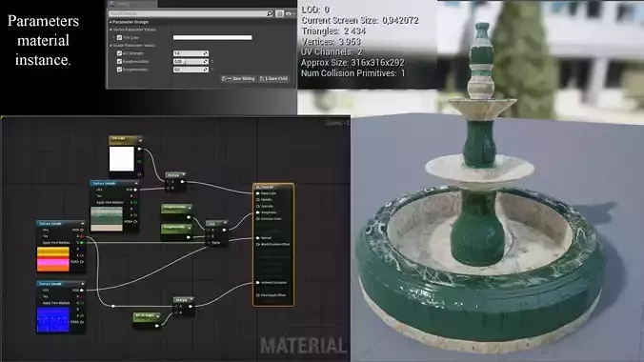The width and height of the screenshot is (644, 362).
Task: Click RGBA output pin on marble Texture Sample
Action: tap(135, 221)
